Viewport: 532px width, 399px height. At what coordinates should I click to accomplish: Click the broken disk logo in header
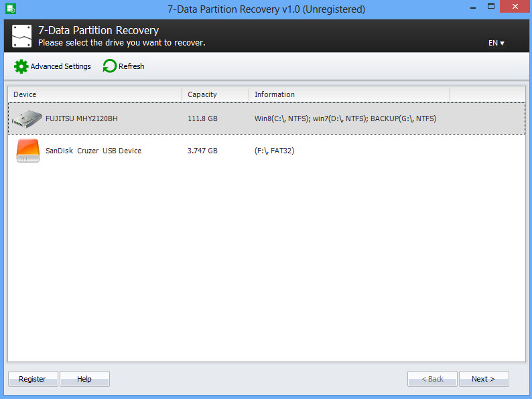tap(22, 35)
